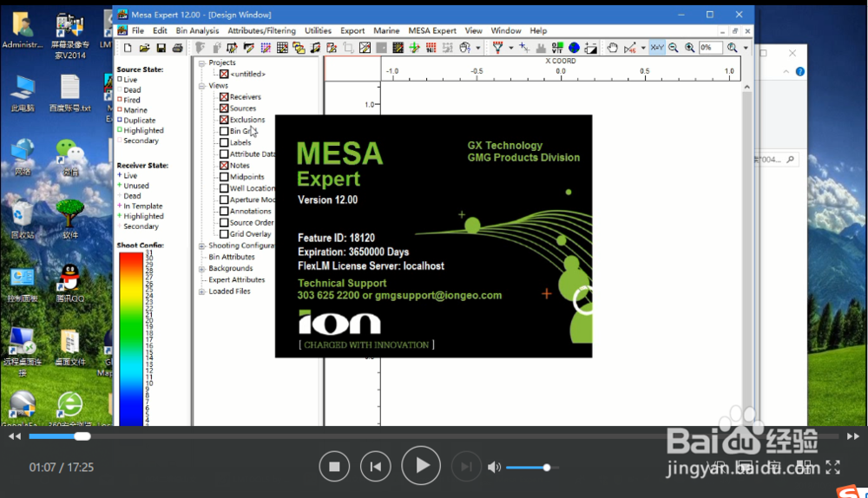868x498 pixels.
Task: Open the Recycle Bin desktop icon
Action: click(23, 220)
